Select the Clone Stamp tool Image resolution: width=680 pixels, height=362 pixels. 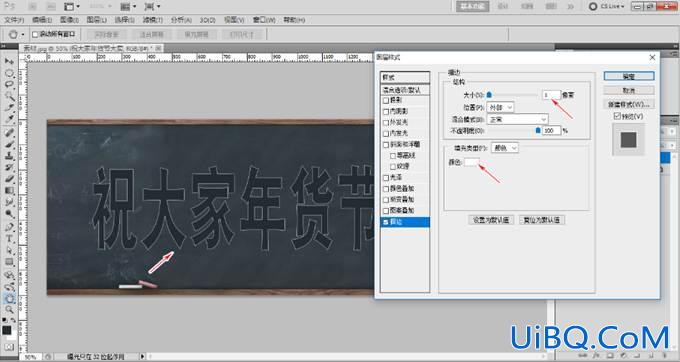[x=9, y=156]
